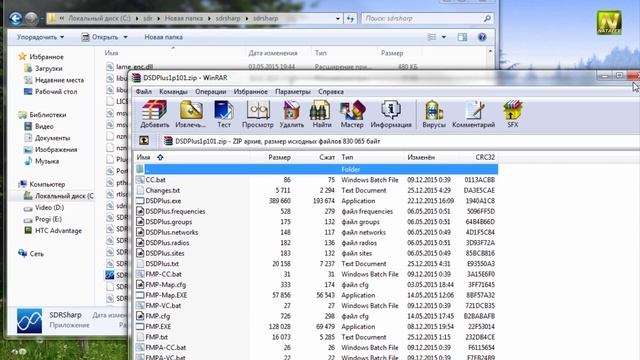Open the Комментарий (Comment) tool

tap(473, 114)
